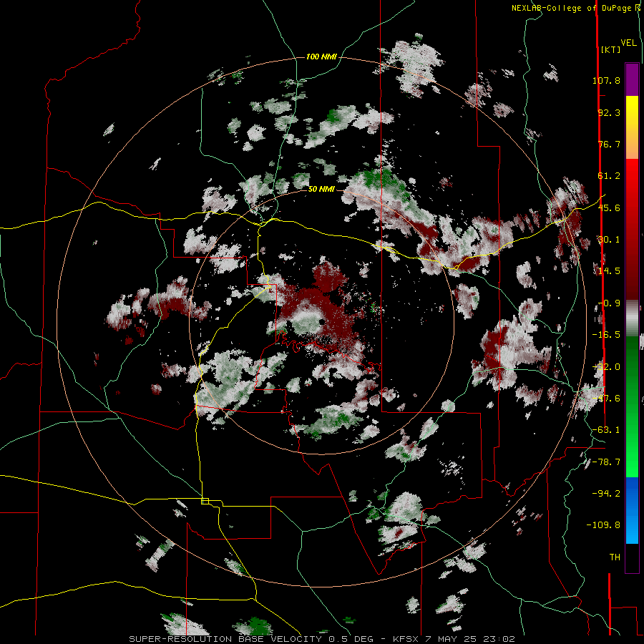The image size is (644, 644).
Task: Click the dark radar site dot at map center
Action: tap(322, 322)
